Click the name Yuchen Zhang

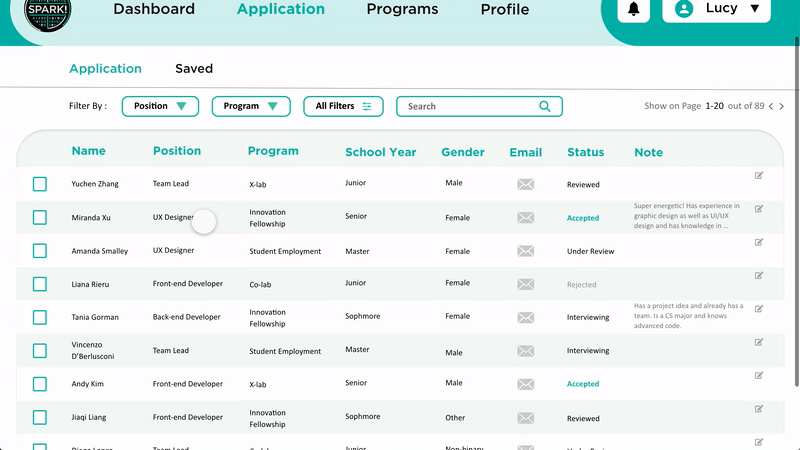pos(95,184)
